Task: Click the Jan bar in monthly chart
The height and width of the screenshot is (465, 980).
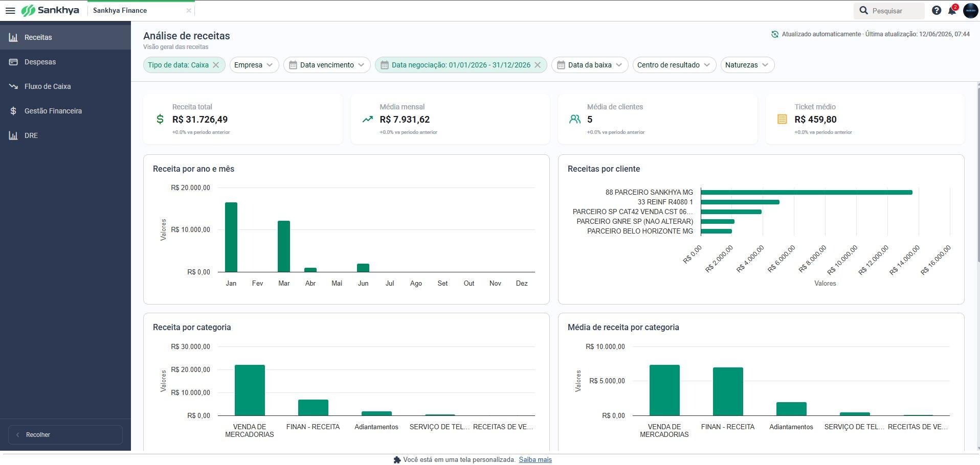Action: point(231,237)
